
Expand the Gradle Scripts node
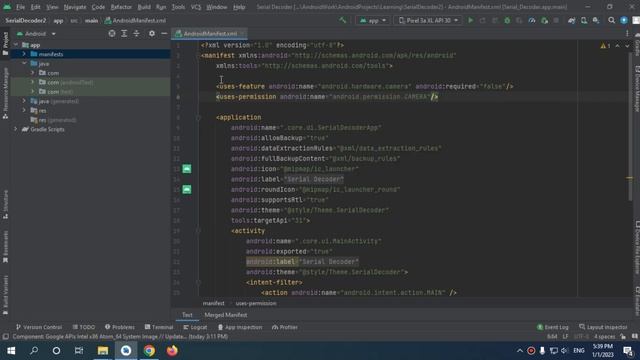tap(16, 129)
